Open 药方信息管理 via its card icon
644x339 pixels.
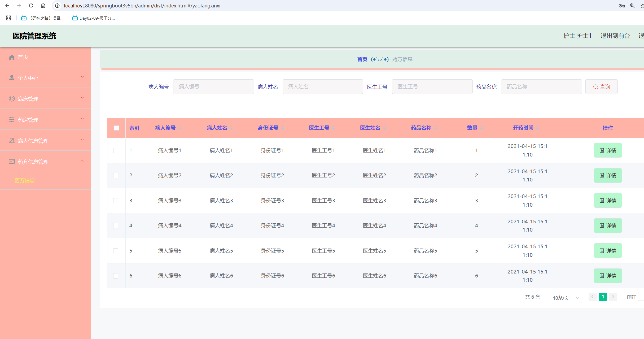[x=12, y=162]
